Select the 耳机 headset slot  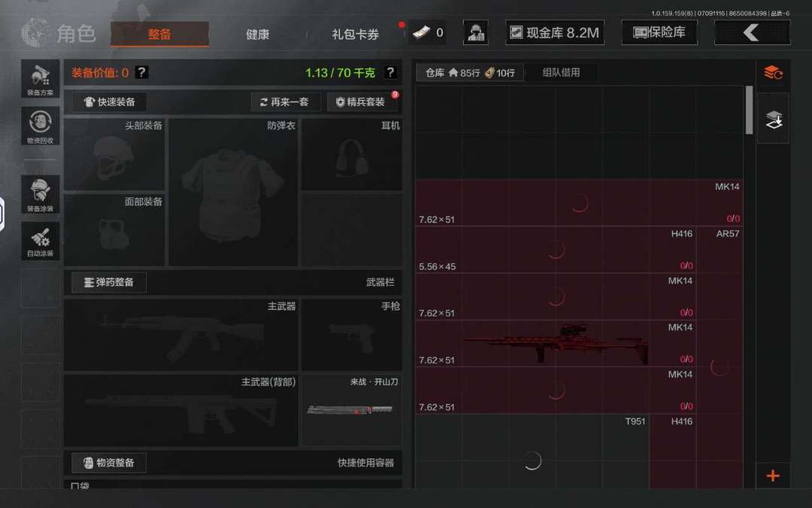[x=352, y=154]
